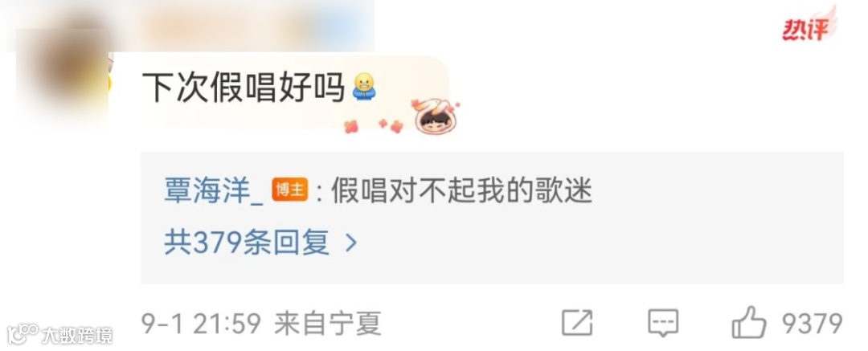Open 共379条回复 to view all replies
The width and height of the screenshot is (868, 351).
coord(260,243)
